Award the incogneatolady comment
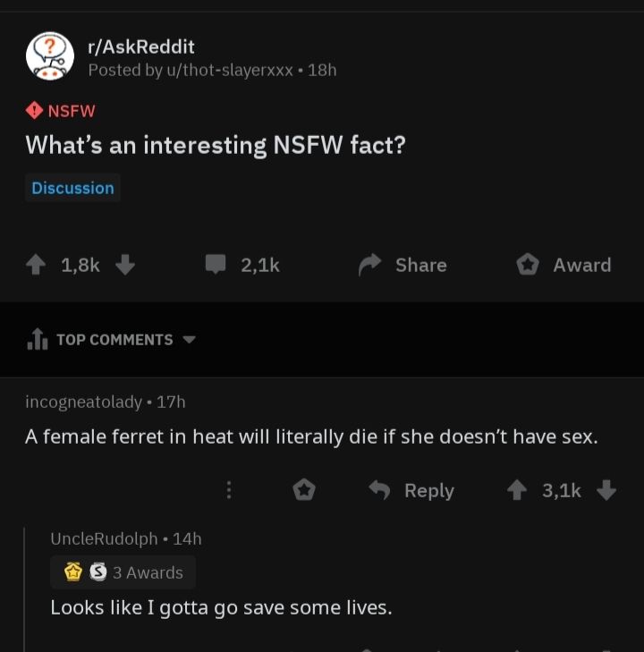644x652 pixels. (x=304, y=490)
